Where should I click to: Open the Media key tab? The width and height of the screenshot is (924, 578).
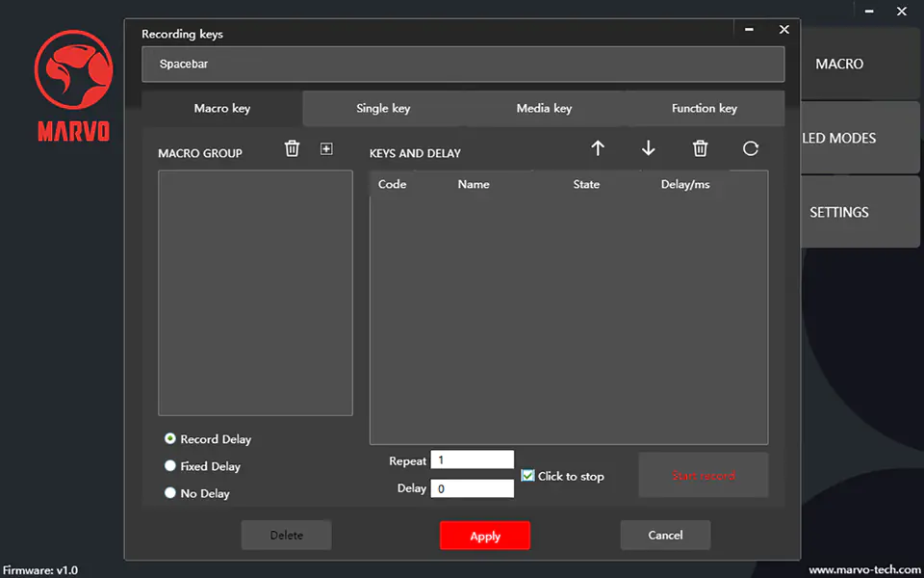pos(544,108)
